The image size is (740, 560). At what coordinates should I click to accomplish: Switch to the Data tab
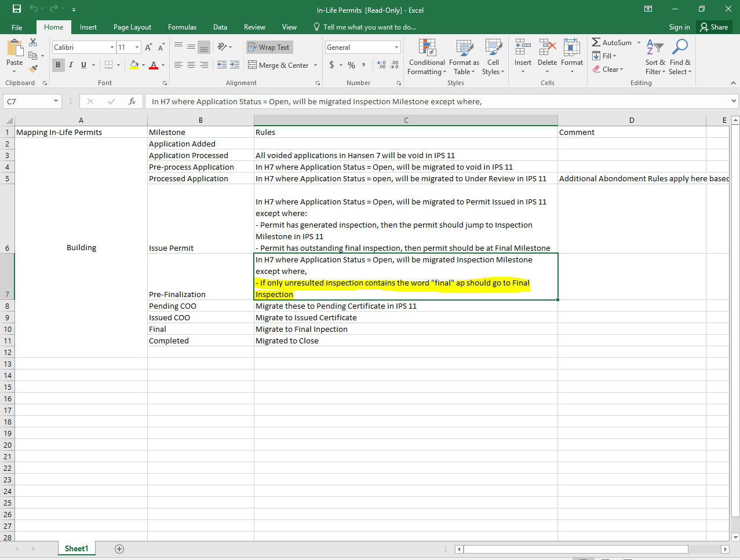[x=220, y=27]
